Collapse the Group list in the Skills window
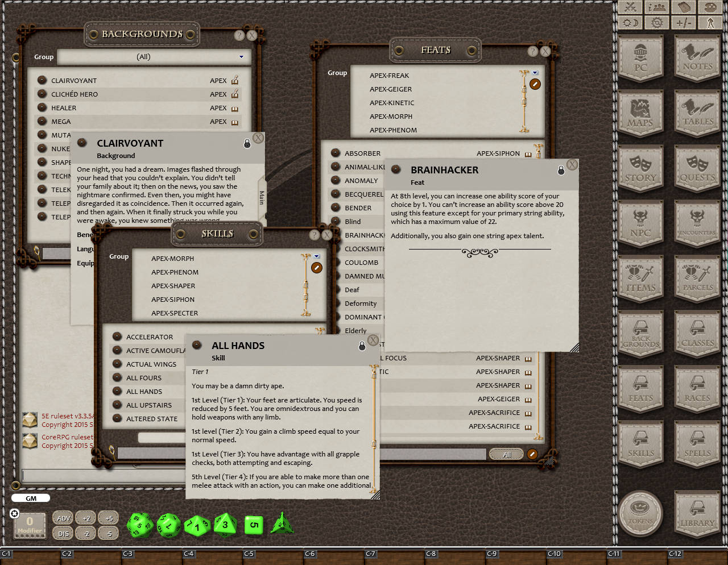728x565 pixels. pos(316,257)
